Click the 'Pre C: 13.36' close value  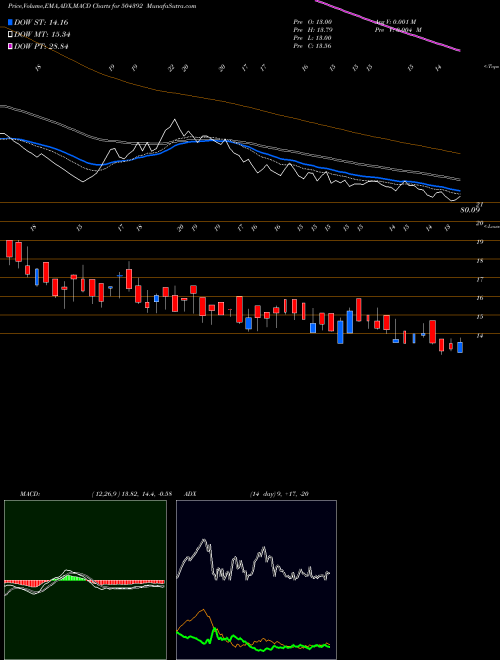(313, 46)
